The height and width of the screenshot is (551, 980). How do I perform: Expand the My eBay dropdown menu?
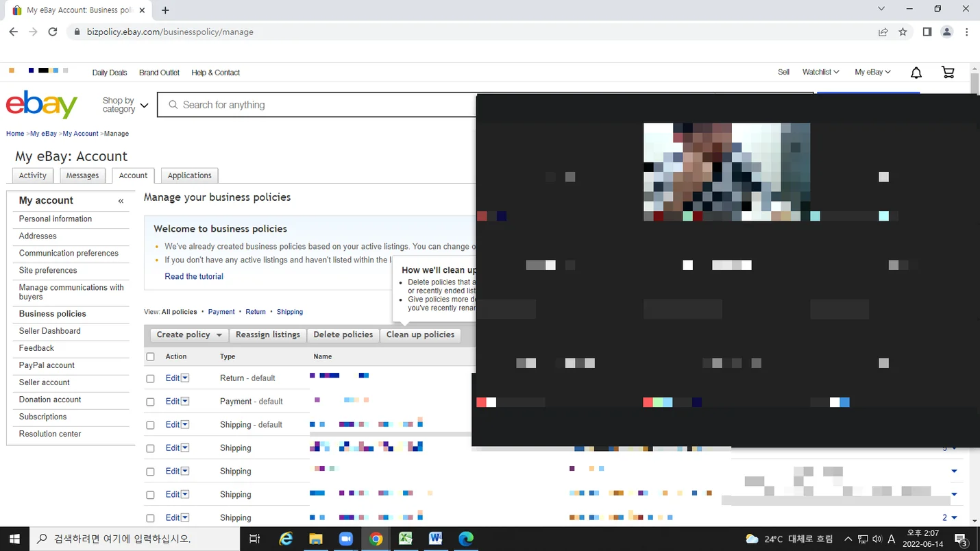872,72
